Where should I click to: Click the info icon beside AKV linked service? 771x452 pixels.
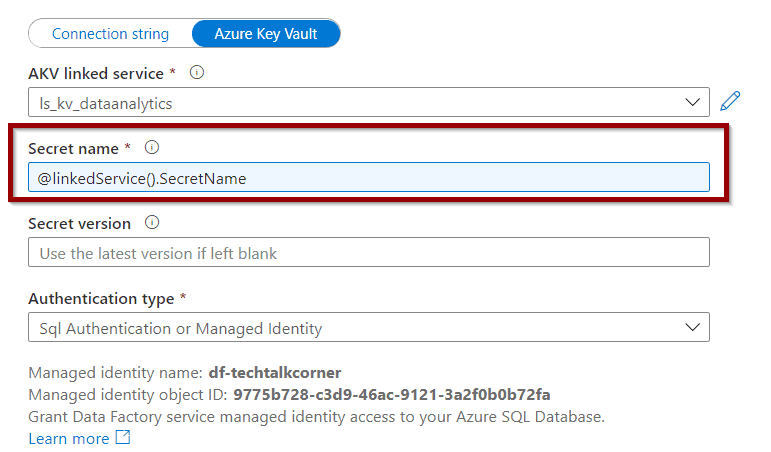tap(197, 73)
